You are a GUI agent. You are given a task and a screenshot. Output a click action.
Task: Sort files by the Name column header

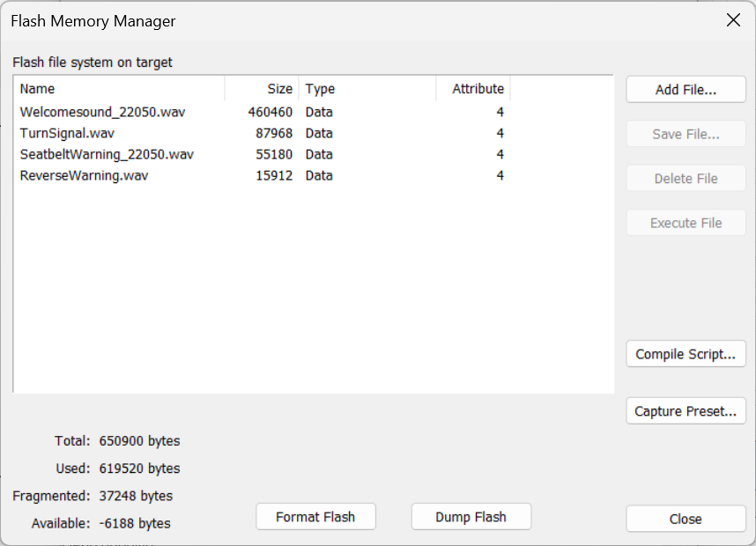click(x=119, y=89)
